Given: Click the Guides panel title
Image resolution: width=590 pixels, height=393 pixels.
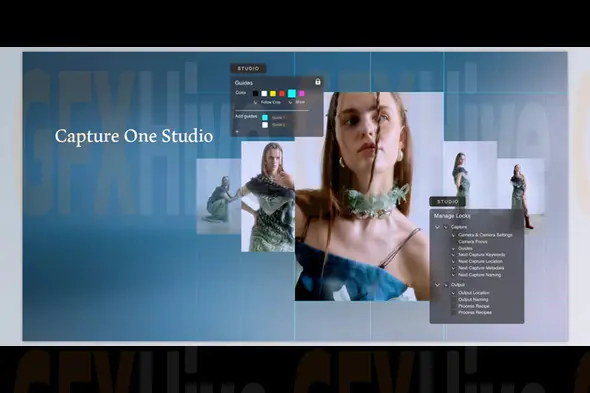Looking at the screenshot, I should tap(243, 83).
